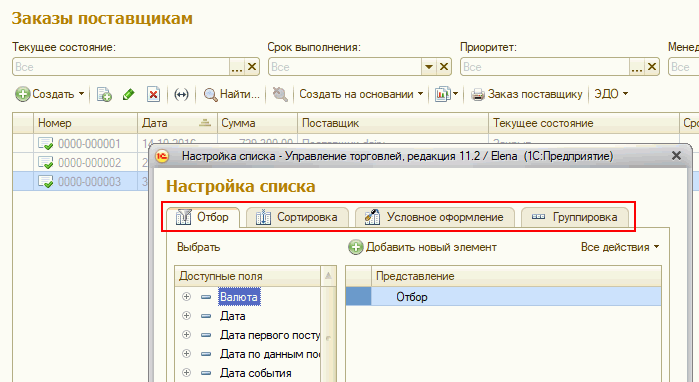699x382 pixels.
Task: Click ellipsis button in Текущее состояние field
Action: (x=237, y=67)
